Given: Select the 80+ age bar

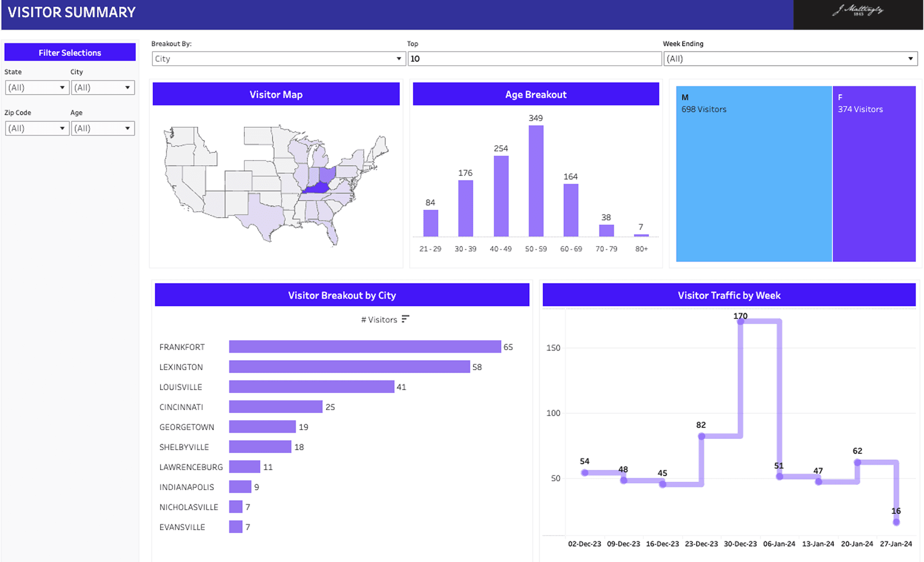Looking at the screenshot, I should [x=641, y=235].
